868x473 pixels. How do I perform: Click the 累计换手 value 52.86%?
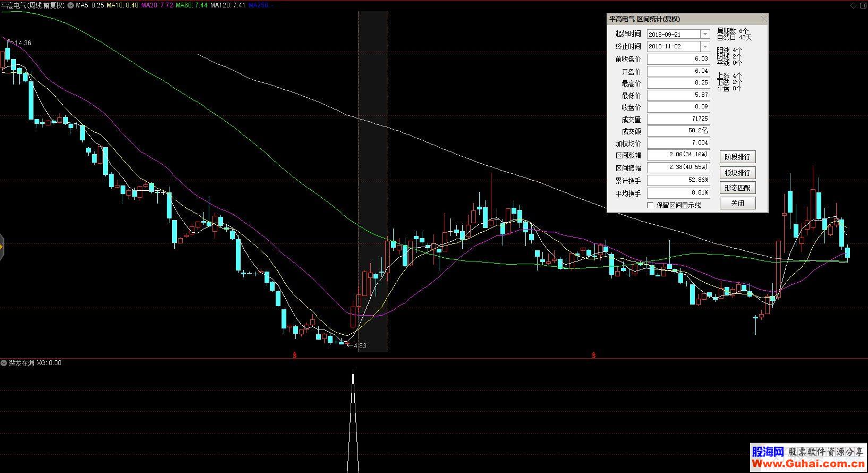coord(678,180)
